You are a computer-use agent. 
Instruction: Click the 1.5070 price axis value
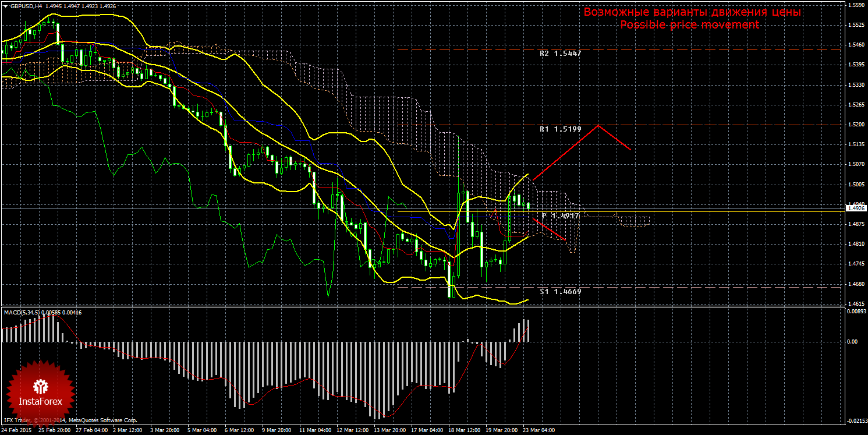(x=856, y=164)
